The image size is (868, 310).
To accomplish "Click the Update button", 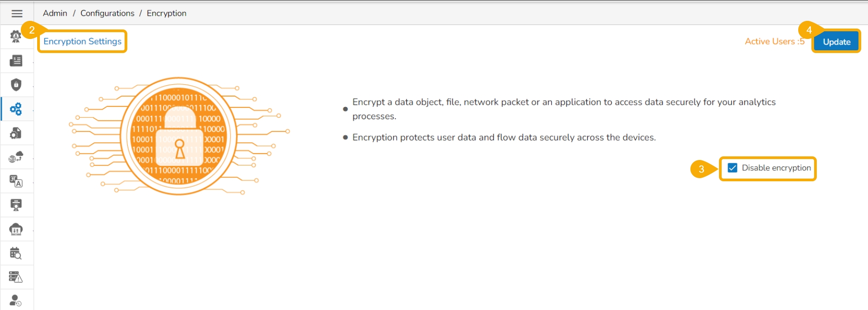I will pos(836,42).
